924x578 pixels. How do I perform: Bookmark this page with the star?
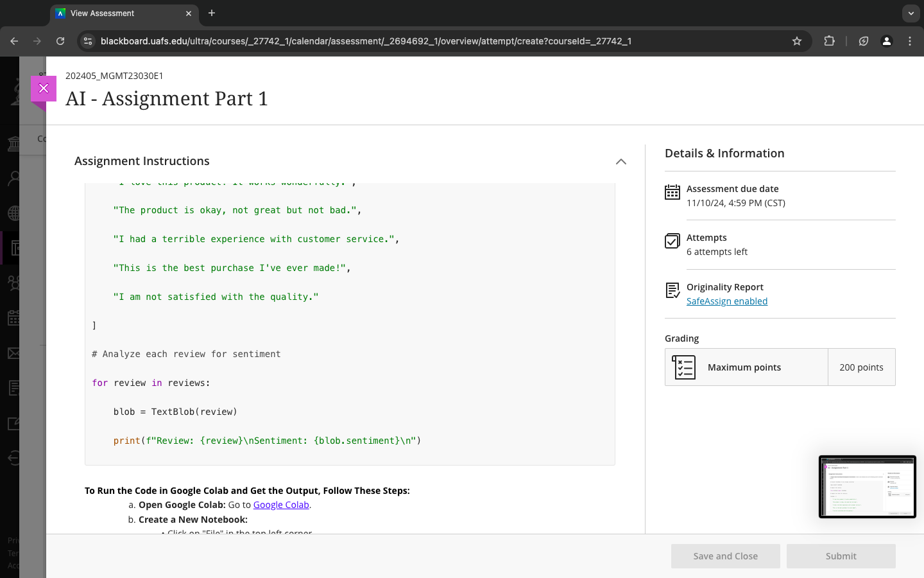point(797,41)
